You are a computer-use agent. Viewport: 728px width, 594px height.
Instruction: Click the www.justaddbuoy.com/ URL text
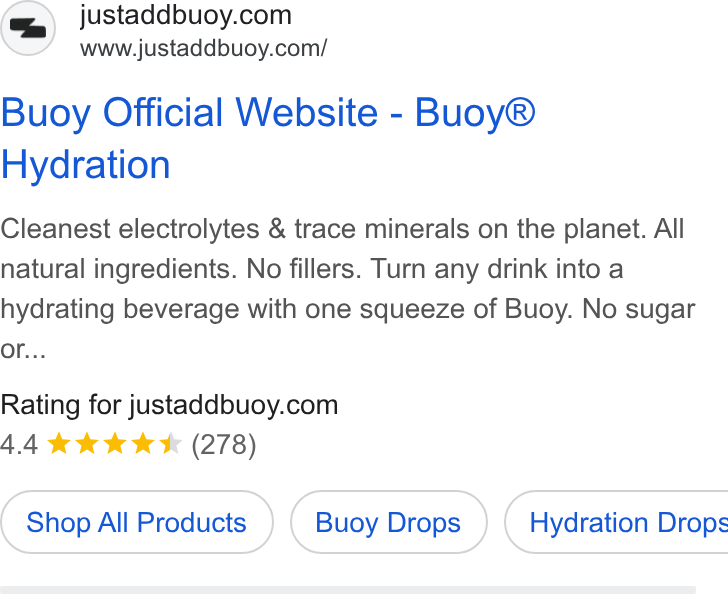tap(203, 48)
